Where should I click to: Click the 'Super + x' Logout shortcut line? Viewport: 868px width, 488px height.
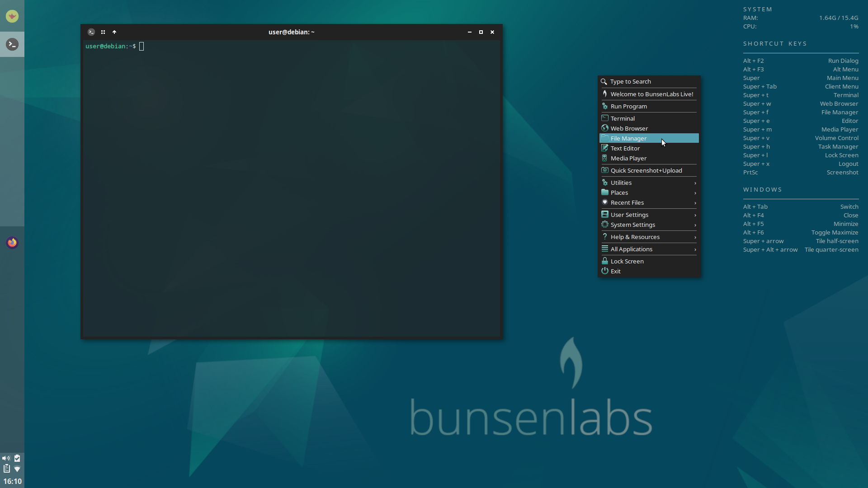click(801, 164)
